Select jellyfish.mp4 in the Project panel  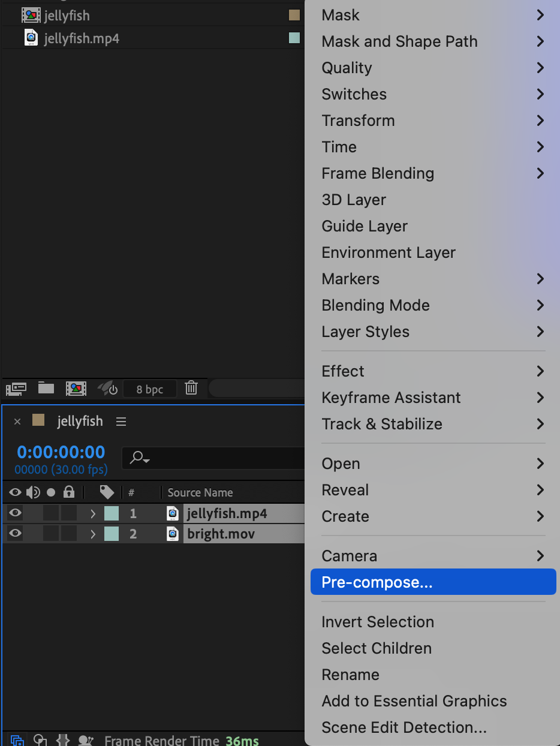(x=81, y=39)
